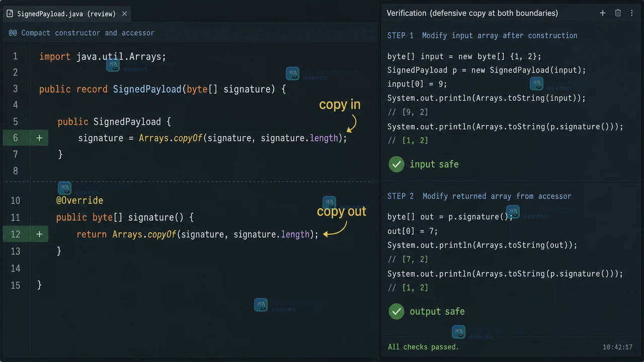Click line number 5 in the gutter
The width and height of the screenshot is (644, 362).
pyautogui.click(x=15, y=122)
